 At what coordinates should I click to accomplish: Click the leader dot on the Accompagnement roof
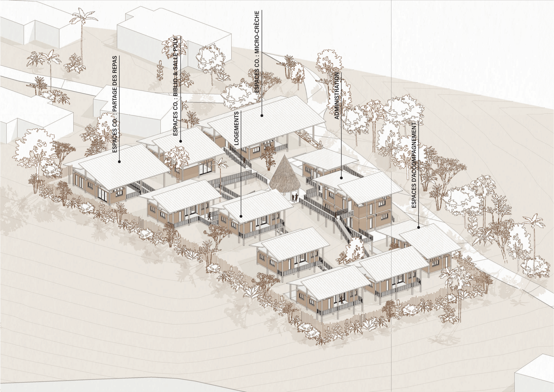click(x=419, y=227)
